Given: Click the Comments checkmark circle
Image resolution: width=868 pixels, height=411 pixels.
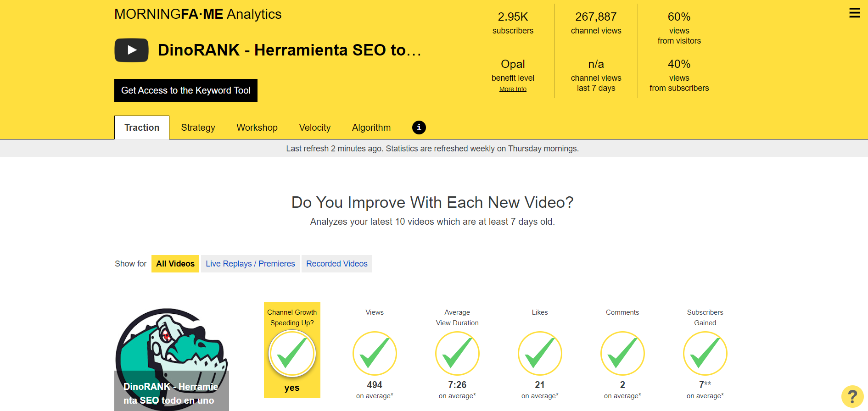Looking at the screenshot, I should click(622, 354).
